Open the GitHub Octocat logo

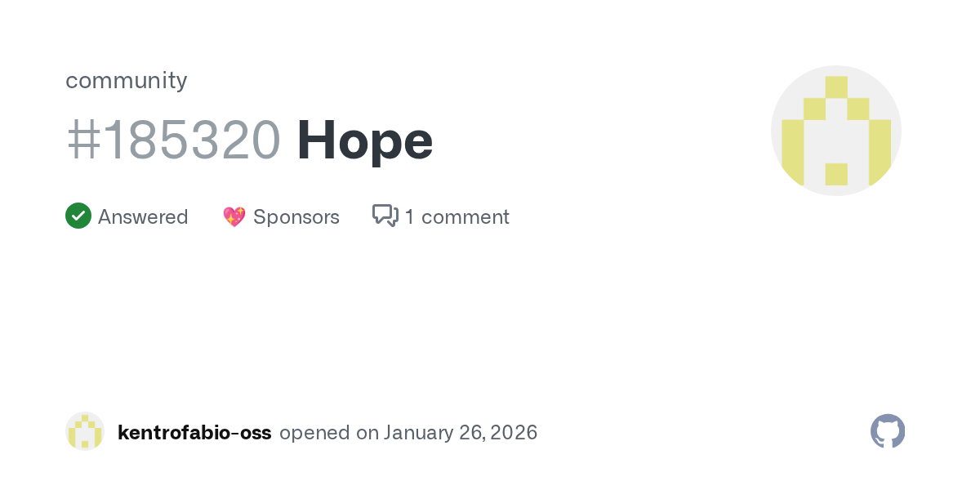click(x=888, y=431)
